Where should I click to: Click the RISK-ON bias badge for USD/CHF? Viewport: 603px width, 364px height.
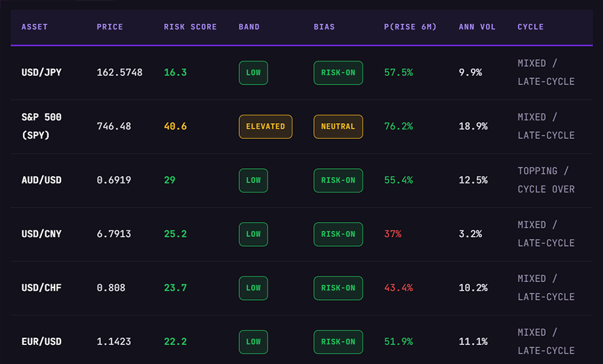(x=338, y=288)
